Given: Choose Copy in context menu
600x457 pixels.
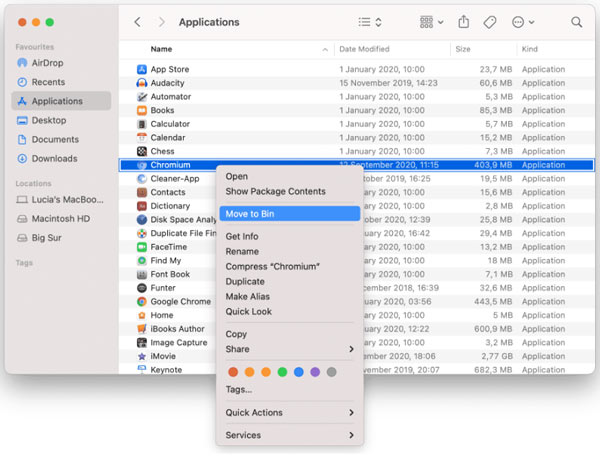Looking at the screenshot, I should pos(290,334).
